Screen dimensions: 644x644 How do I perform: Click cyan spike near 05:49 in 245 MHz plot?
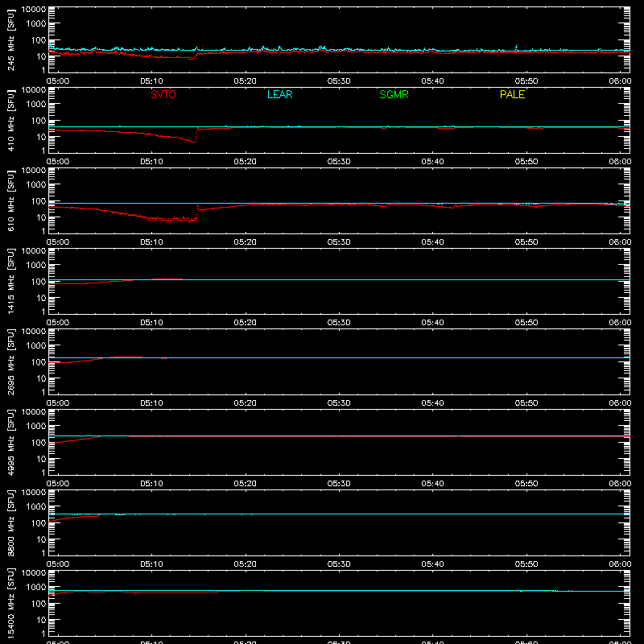coord(516,47)
